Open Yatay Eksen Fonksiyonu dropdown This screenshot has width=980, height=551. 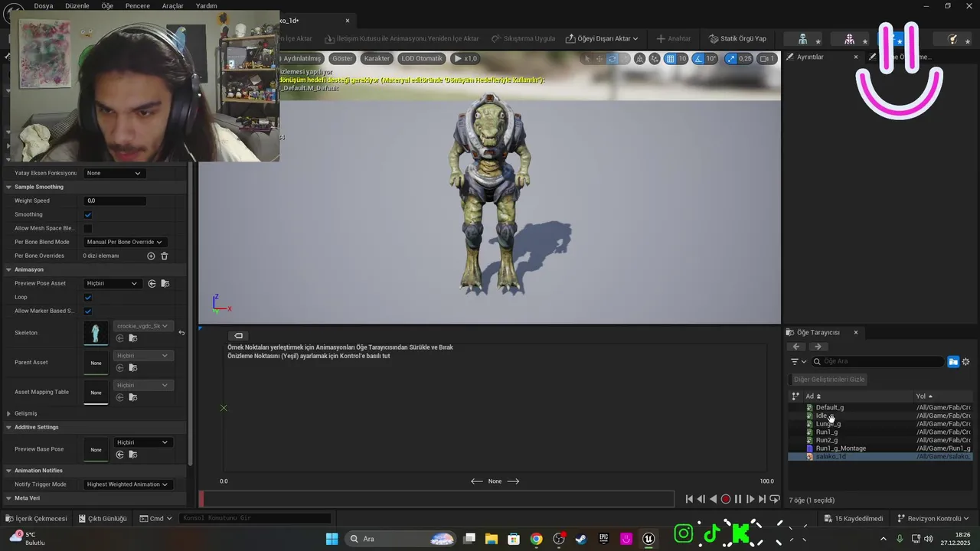[x=113, y=173]
